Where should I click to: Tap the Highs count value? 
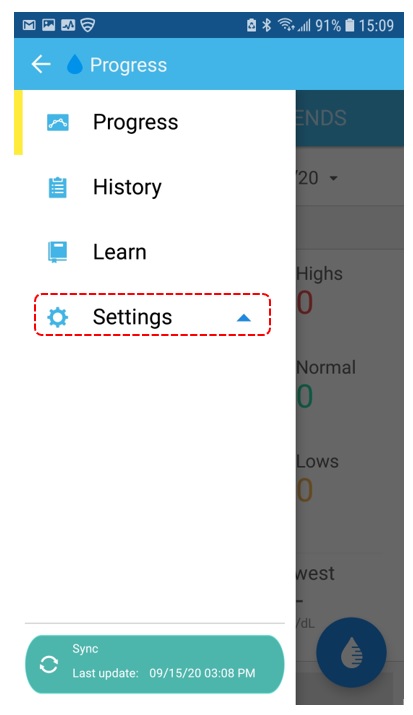coord(305,302)
